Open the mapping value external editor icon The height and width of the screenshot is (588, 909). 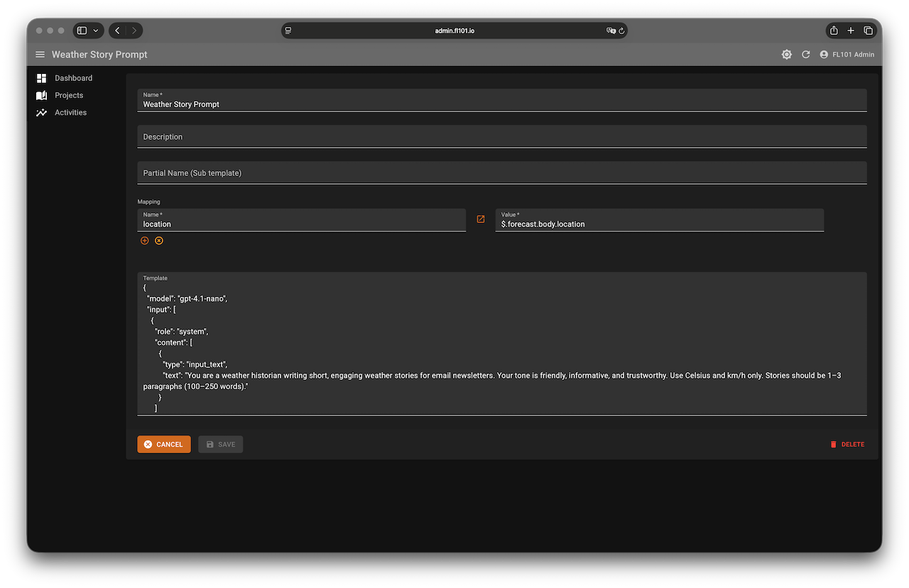[x=481, y=219]
